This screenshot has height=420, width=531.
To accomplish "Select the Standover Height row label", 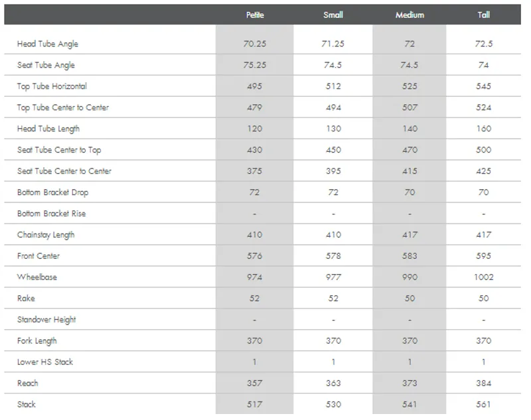I will tap(46, 320).
